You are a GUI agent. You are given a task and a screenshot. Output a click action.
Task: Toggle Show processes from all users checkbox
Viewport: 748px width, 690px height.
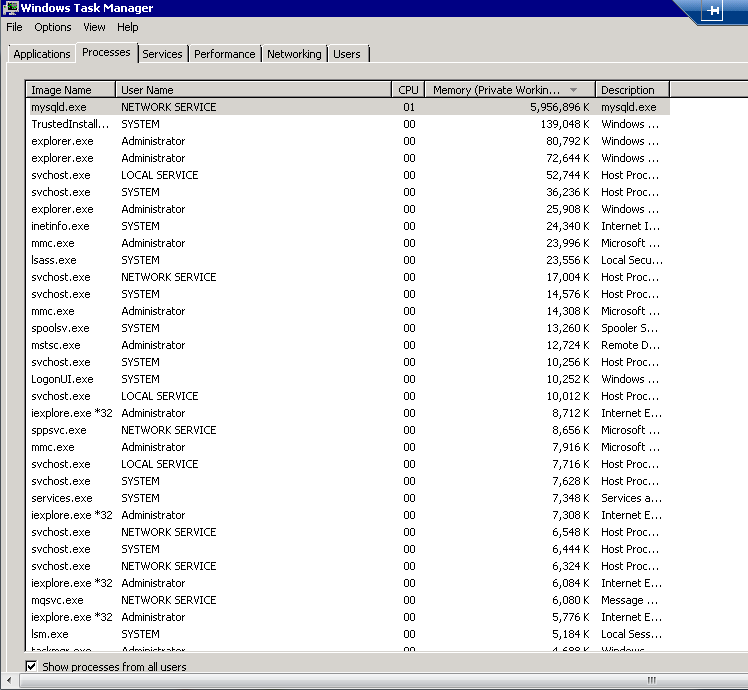pyautogui.click(x=31, y=666)
